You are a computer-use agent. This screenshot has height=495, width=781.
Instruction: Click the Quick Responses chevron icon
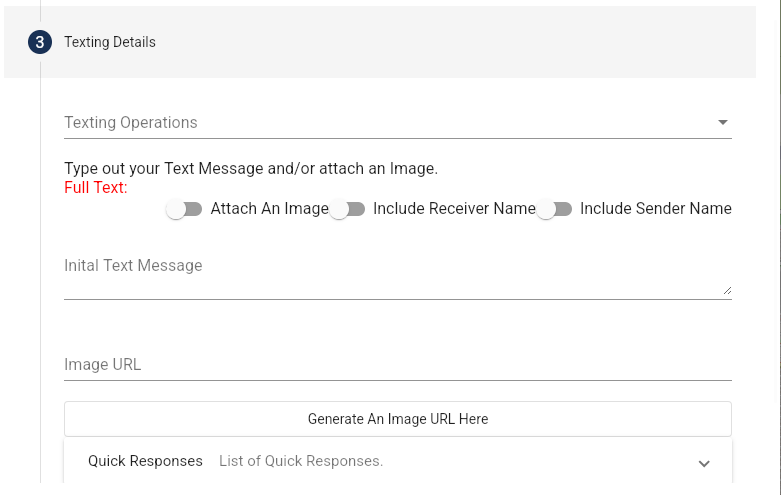tap(704, 464)
